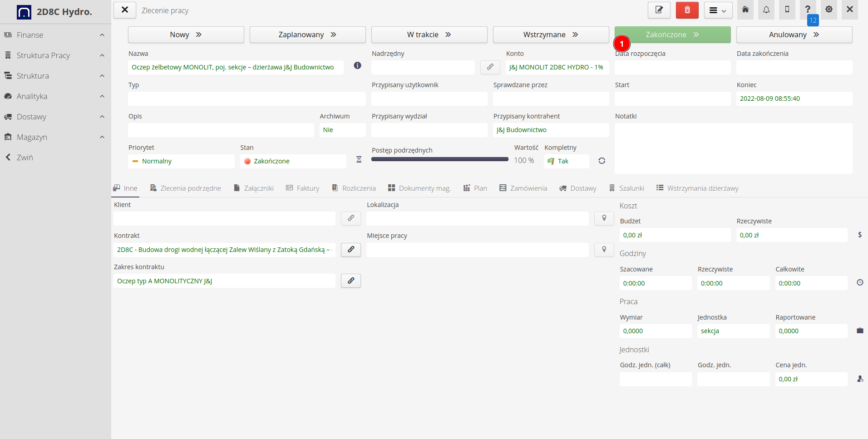868x439 pixels.
Task: Open the Priorytet dropdown showing Normalny
Action: [181, 161]
